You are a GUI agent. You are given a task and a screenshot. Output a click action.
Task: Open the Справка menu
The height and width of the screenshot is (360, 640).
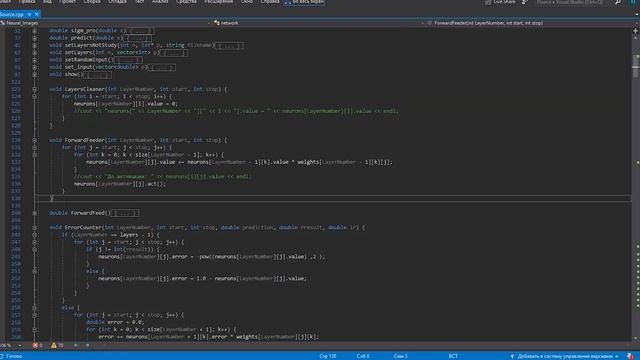(270, 2)
